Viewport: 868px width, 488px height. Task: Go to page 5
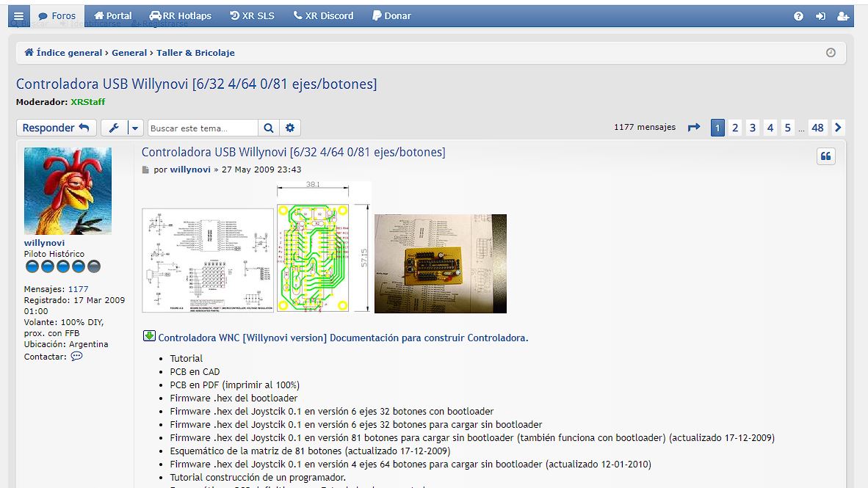click(x=788, y=128)
